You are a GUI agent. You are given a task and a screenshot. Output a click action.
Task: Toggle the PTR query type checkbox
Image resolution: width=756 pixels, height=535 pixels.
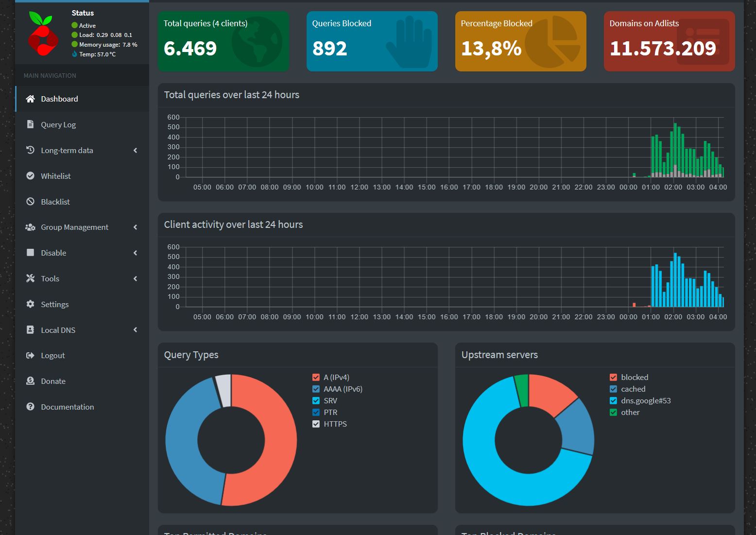pos(316,412)
